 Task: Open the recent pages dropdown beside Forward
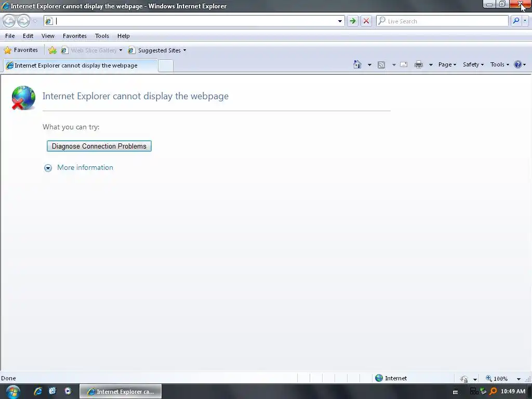pos(35,21)
